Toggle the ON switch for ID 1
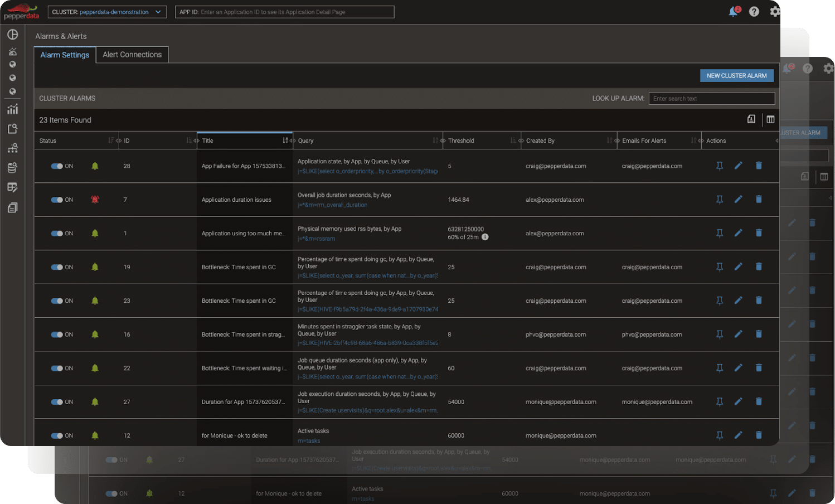The image size is (835, 504). pyautogui.click(x=57, y=234)
